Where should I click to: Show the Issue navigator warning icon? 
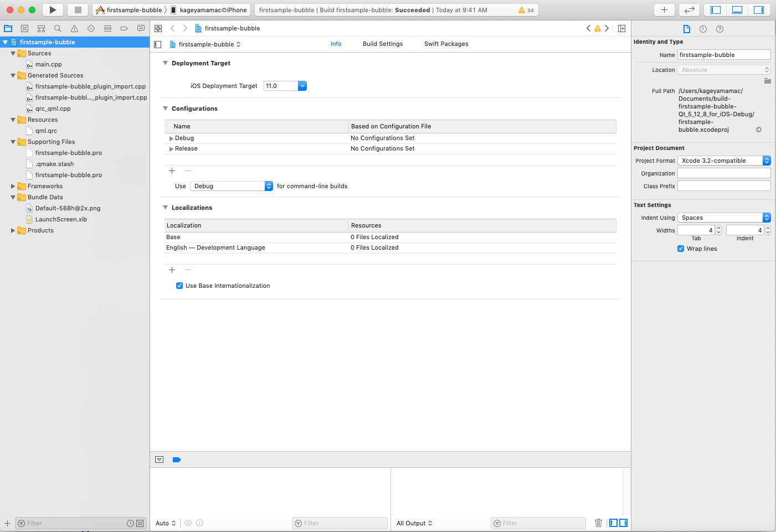click(x=74, y=28)
